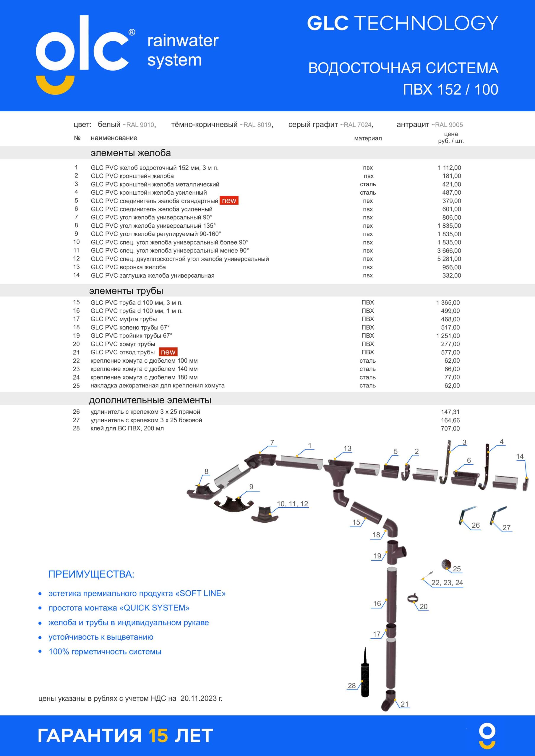Click the end cap image labeled 14
The height and width of the screenshot is (756, 535).
tap(526, 484)
